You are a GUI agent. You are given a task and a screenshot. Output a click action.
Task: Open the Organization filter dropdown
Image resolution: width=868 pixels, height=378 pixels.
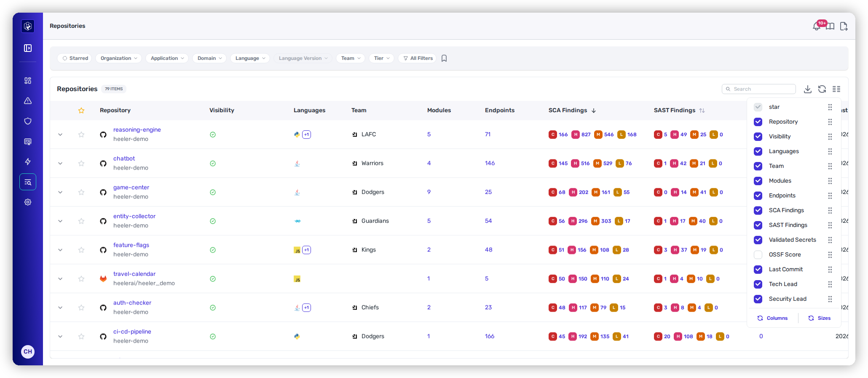[x=118, y=58]
